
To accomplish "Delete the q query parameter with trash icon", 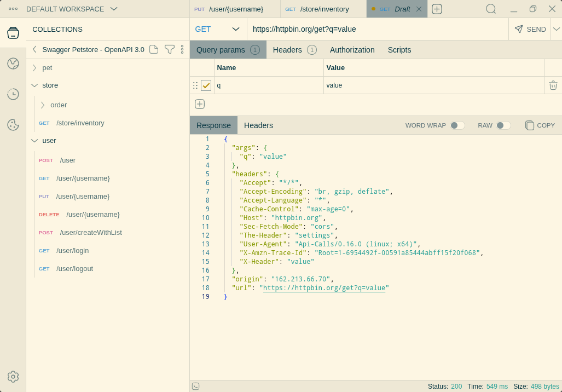I will point(553,85).
